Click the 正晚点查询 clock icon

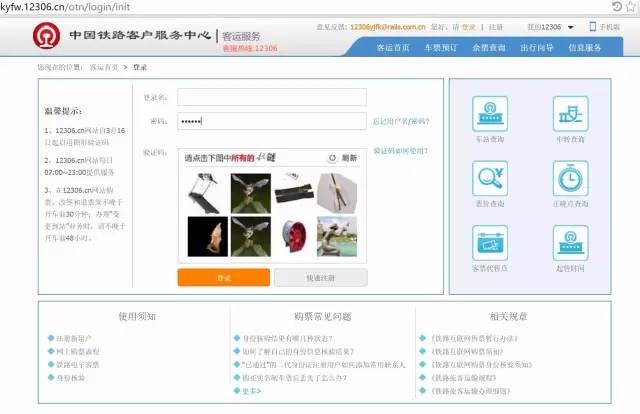[571, 180]
